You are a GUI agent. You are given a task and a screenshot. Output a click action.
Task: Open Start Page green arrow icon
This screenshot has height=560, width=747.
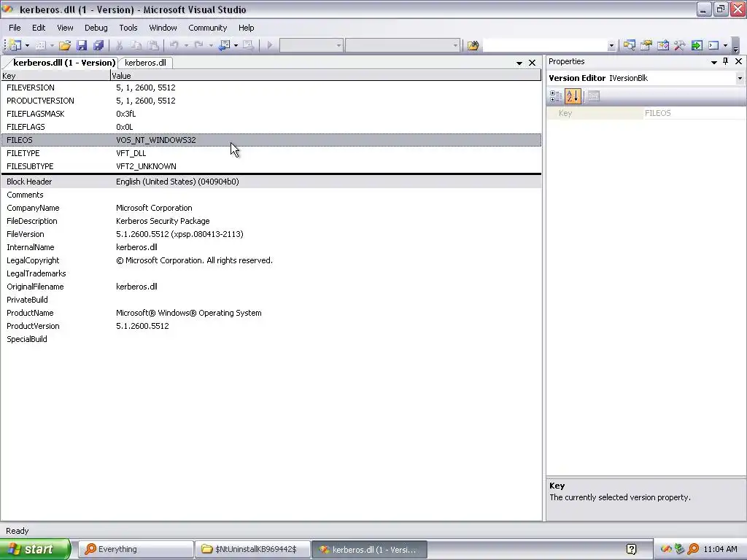[x=697, y=45]
